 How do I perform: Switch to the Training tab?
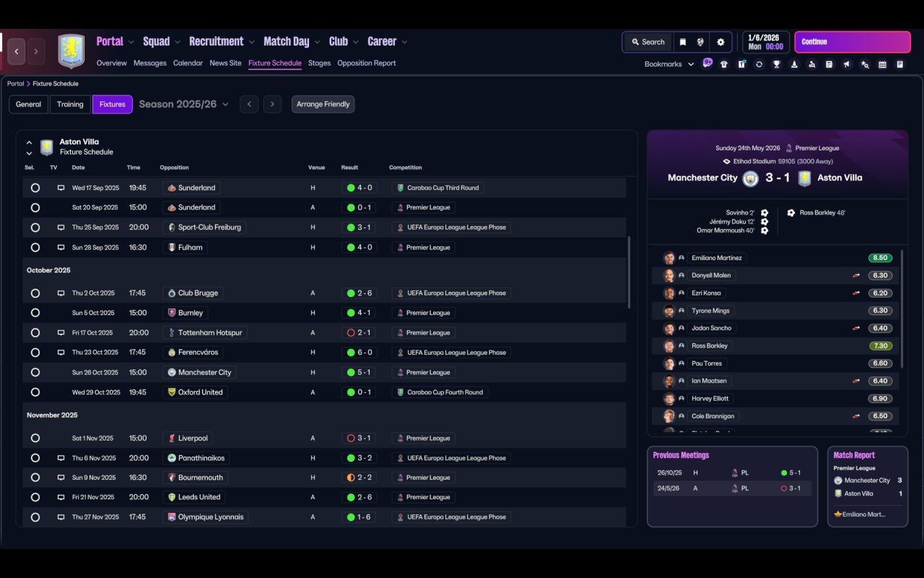pyautogui.click(x=70, y=104)
